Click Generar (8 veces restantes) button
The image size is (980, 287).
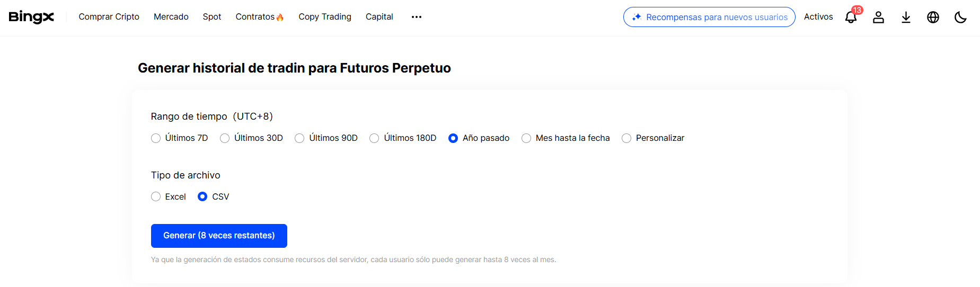[219, 236]
